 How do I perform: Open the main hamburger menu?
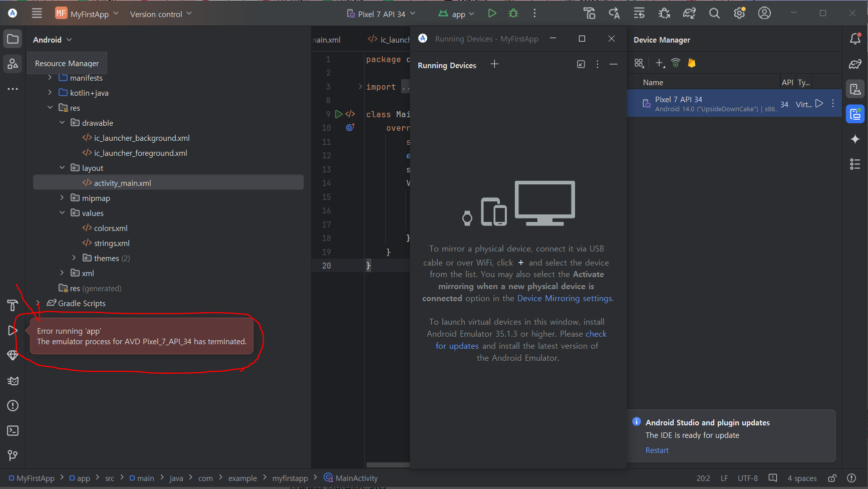pos(37,14)
